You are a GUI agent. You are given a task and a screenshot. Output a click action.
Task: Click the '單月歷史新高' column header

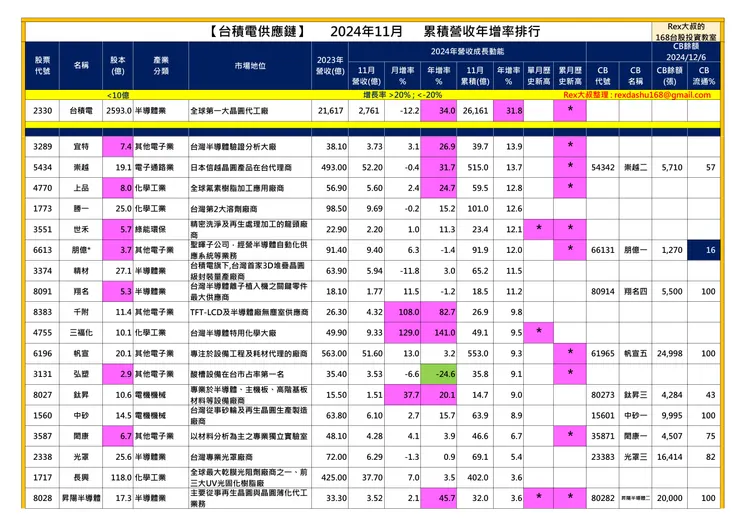pyautogui.click(x=538, y=76)
